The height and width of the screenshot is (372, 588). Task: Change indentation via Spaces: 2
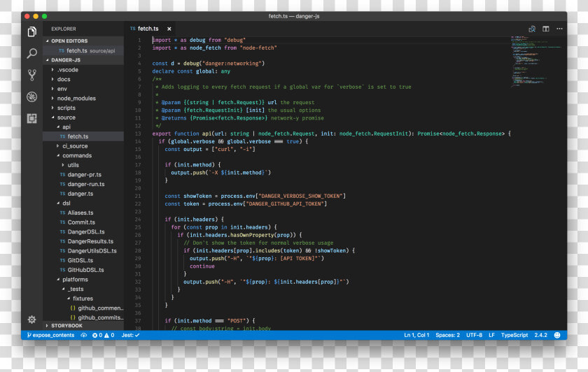tap(448, 335)
